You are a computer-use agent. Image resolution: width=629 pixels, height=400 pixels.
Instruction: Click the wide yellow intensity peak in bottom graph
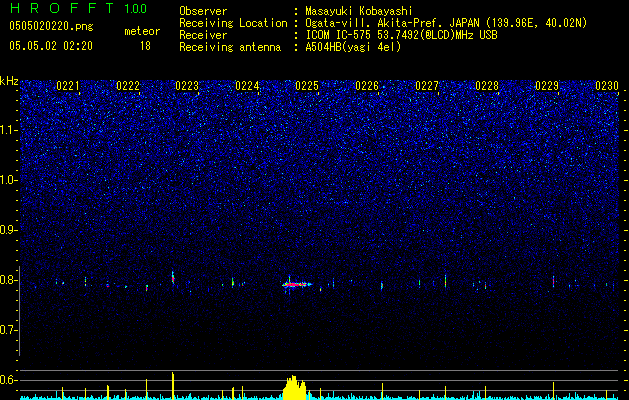[295, 388]
